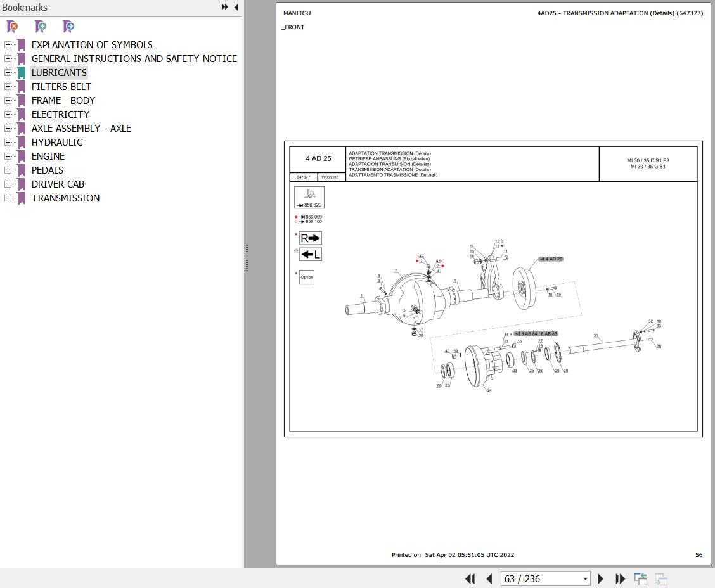Open the page number dropdown
This screenshot has width=715, height=588.
(585, 578)
